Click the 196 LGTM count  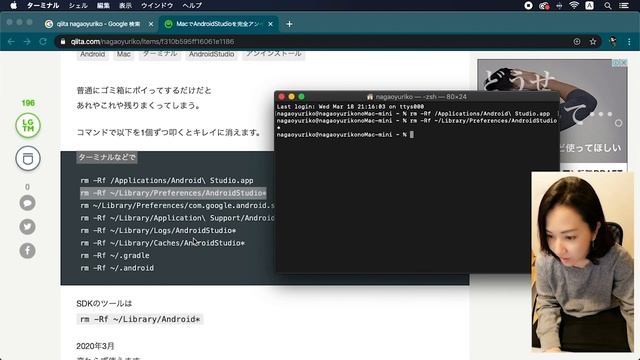(x=28, y=103)
